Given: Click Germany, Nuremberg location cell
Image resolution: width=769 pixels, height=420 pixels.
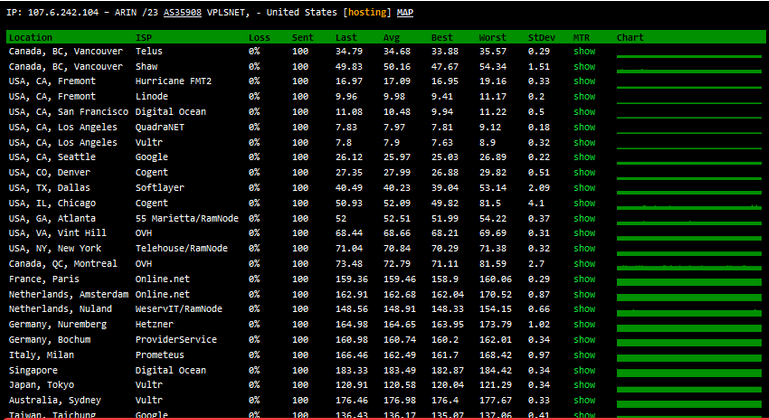Looking at the screenshot, I should pyautogui.click(x=58, y=324).
